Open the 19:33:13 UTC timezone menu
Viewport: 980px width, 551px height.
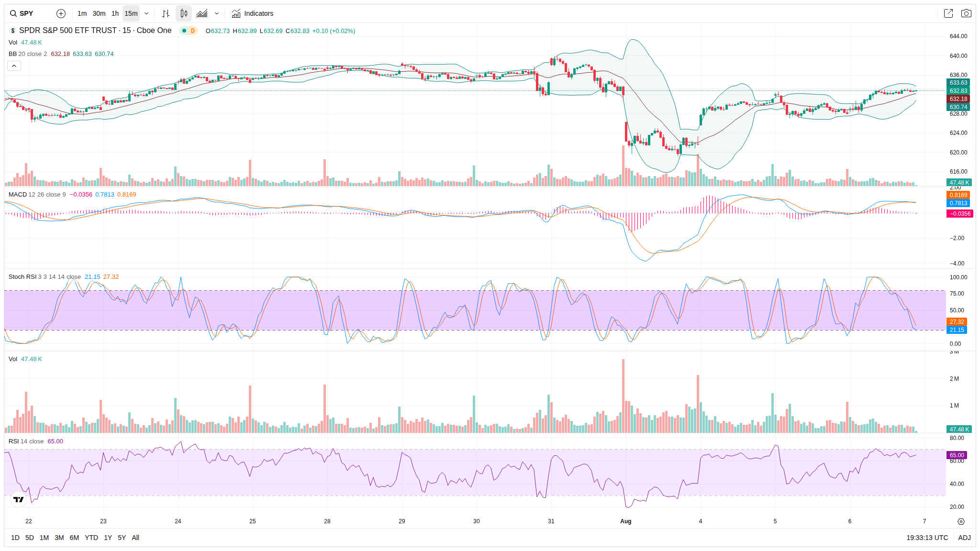(x=927, y=538)
